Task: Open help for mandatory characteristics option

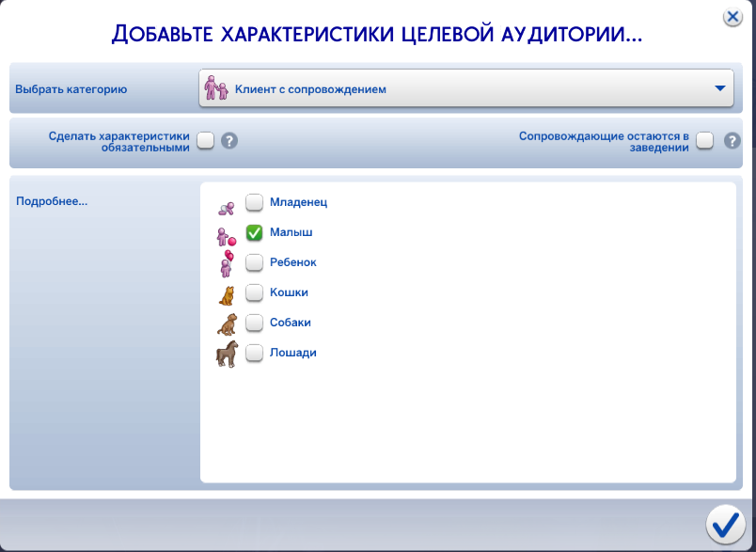Action: click(229, 141)
